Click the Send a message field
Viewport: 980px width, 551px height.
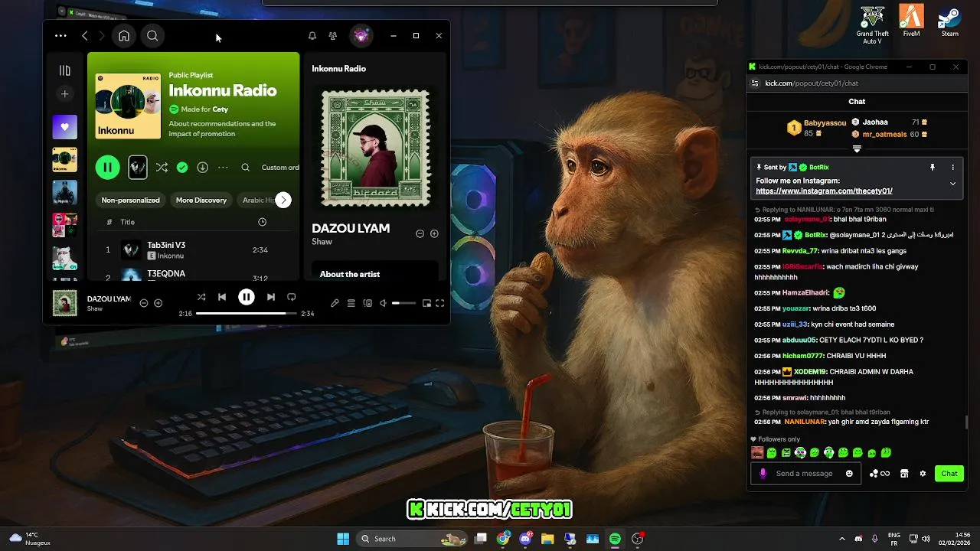805,474
